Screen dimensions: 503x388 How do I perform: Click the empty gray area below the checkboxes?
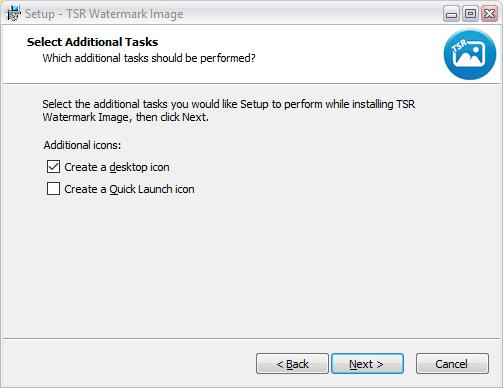tap(251, 267)
